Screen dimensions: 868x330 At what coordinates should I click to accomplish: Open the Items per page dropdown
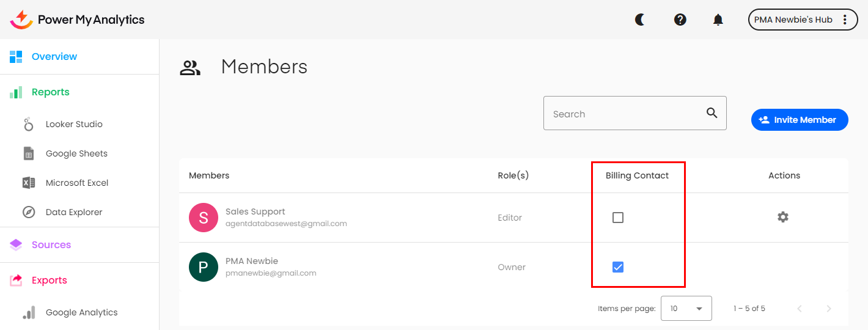[686, 309]
